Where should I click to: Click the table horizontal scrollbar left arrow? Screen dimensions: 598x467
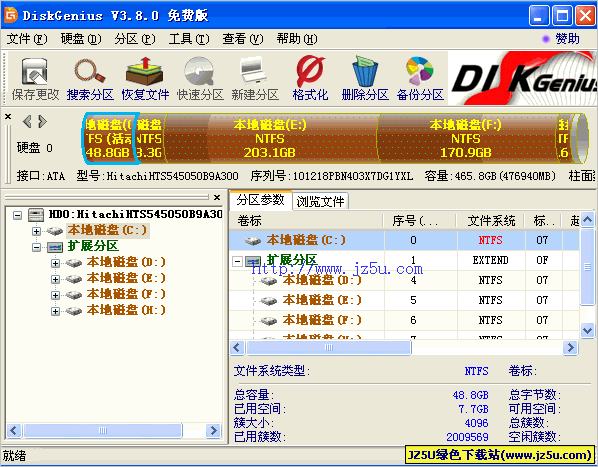[237, 347]
